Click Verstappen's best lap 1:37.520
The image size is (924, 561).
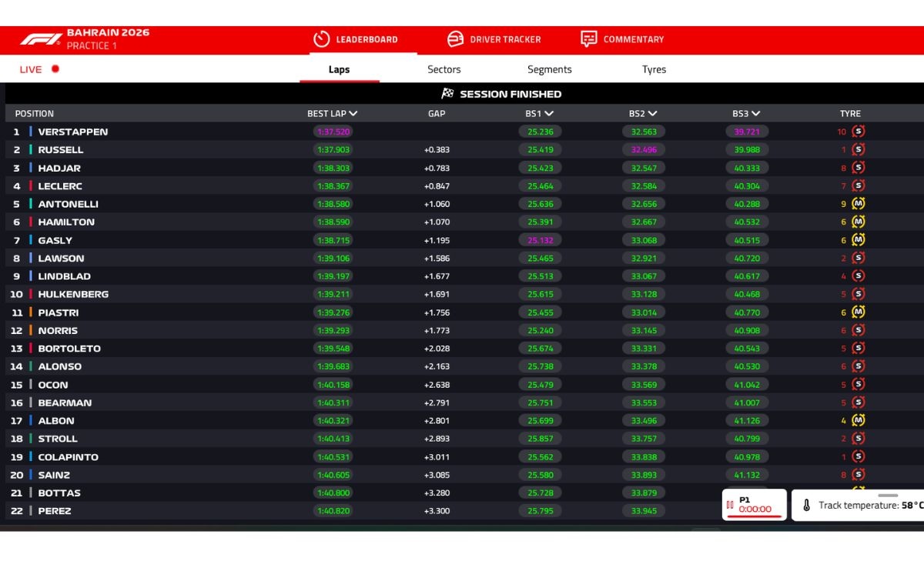pyautogui.click(x=333, y=132)
